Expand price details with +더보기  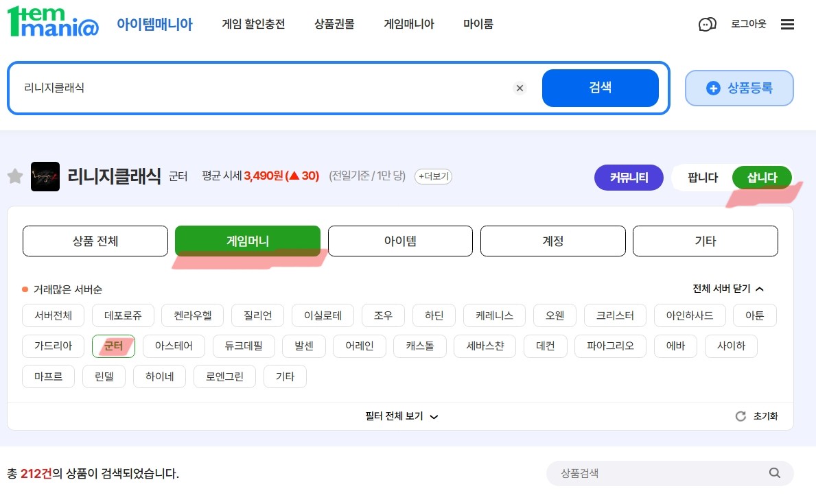433,176
